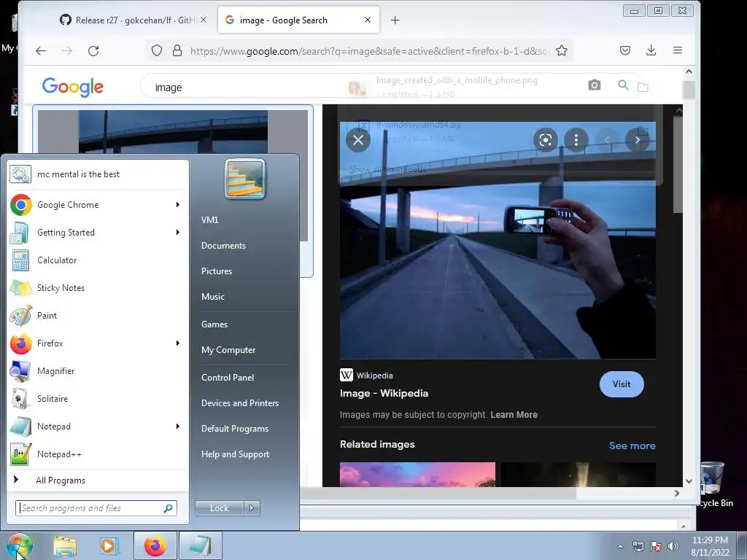Click the Google search magnifier icon
Image resolution: width=747 pixels, height=560 pixels.
coord(623,85)
